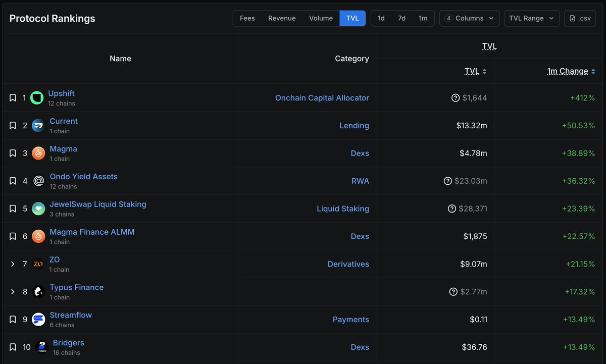Sort by the TVL column arrows
Screen dimensions: 606x364
click(x=484, y=71)
